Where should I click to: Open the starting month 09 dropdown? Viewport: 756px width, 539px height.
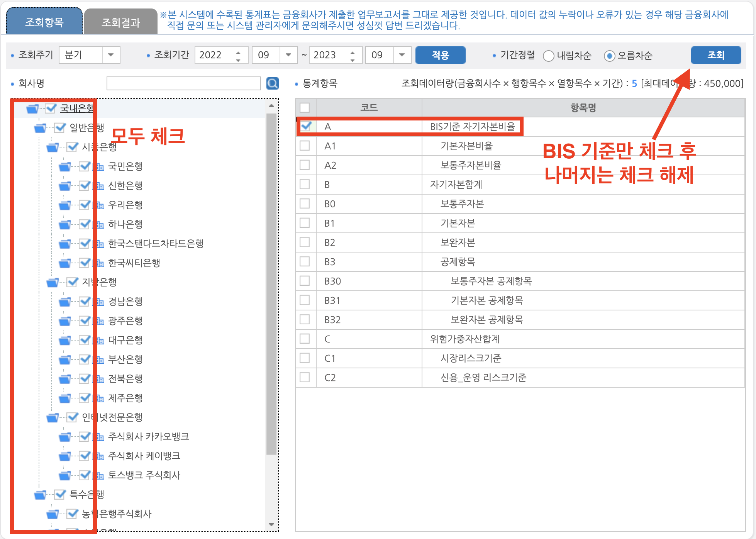288,55
